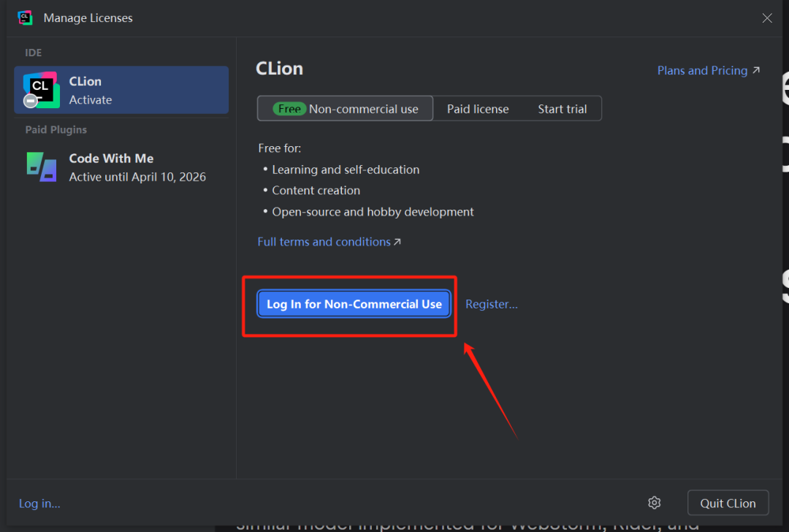Switch to the Paid license tab

pyautogui.click(x=478, y=109)
